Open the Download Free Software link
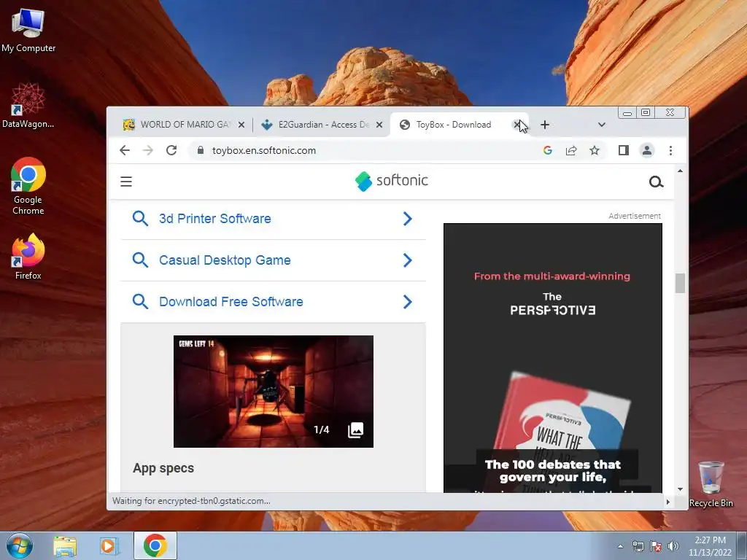Viewport: 747px width, 560px height. 231,301
